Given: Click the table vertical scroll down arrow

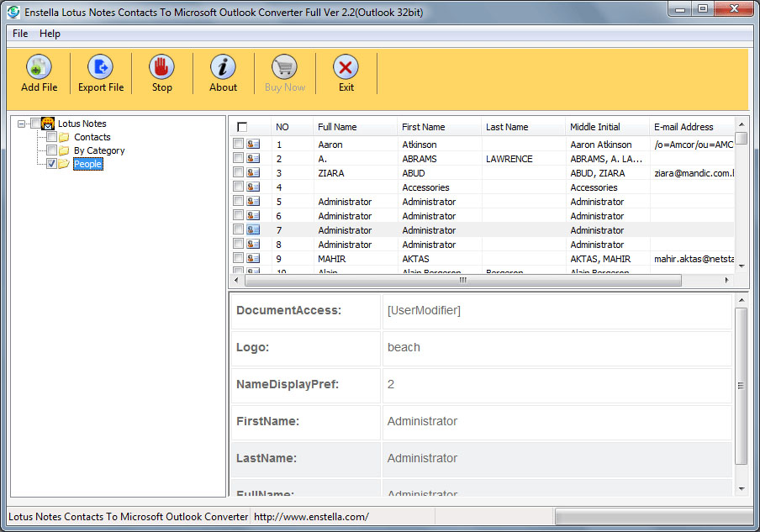Looking at the screenshot, I should click(742, 266).
